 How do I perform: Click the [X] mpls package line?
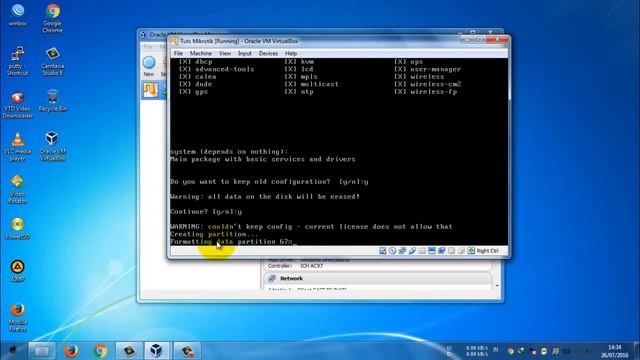301,77
